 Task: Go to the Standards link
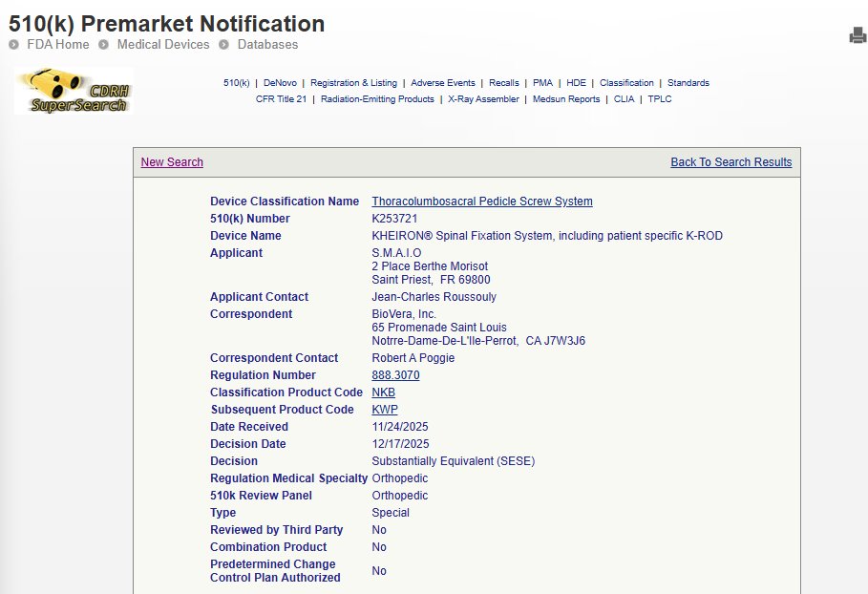coord(688,83)
